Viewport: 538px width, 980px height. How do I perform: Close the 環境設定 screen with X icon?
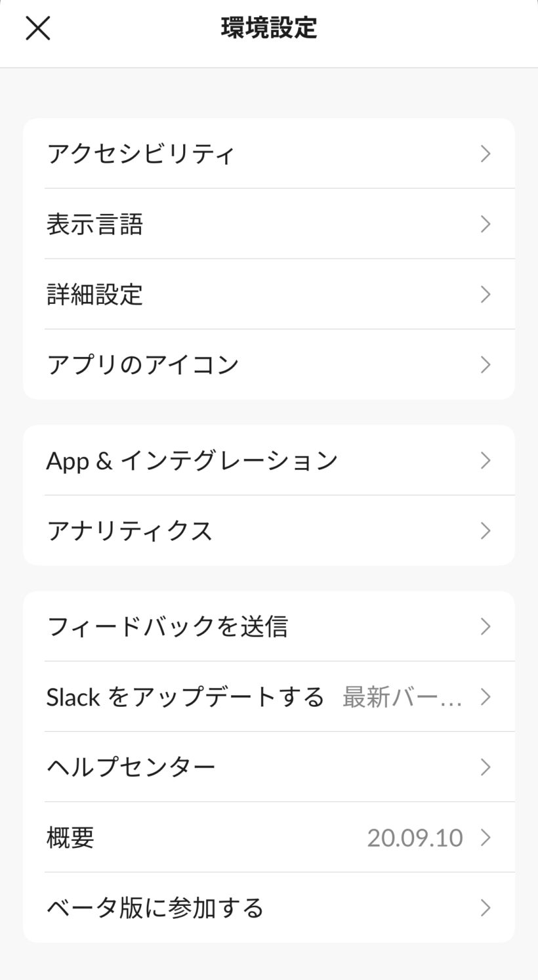(x=37, y=28)
